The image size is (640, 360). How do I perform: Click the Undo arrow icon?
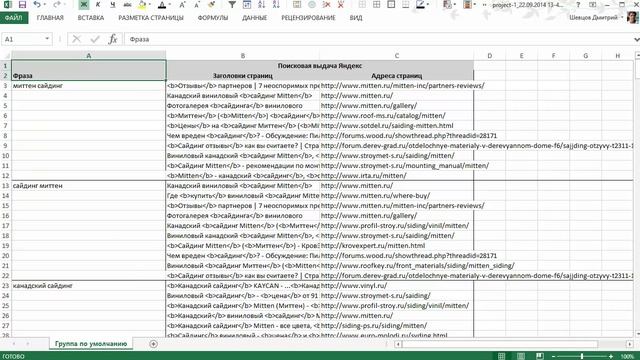pyautogui.click(x=37, y=4)
